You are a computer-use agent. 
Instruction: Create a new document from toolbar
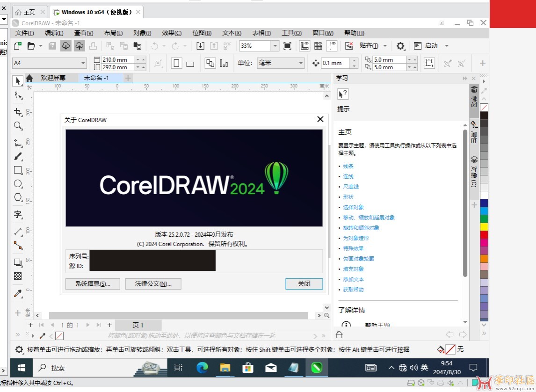tap(17, 46)
